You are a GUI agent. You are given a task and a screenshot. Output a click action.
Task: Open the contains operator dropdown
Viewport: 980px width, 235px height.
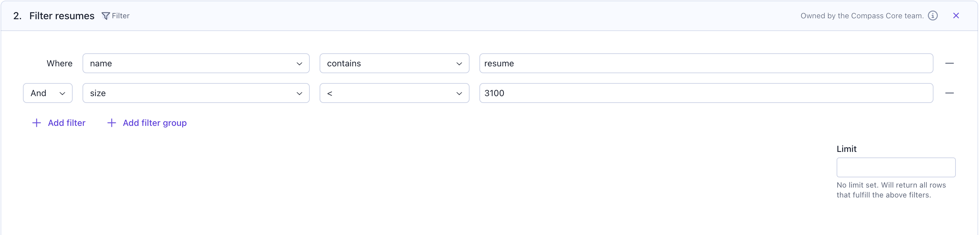394,63
